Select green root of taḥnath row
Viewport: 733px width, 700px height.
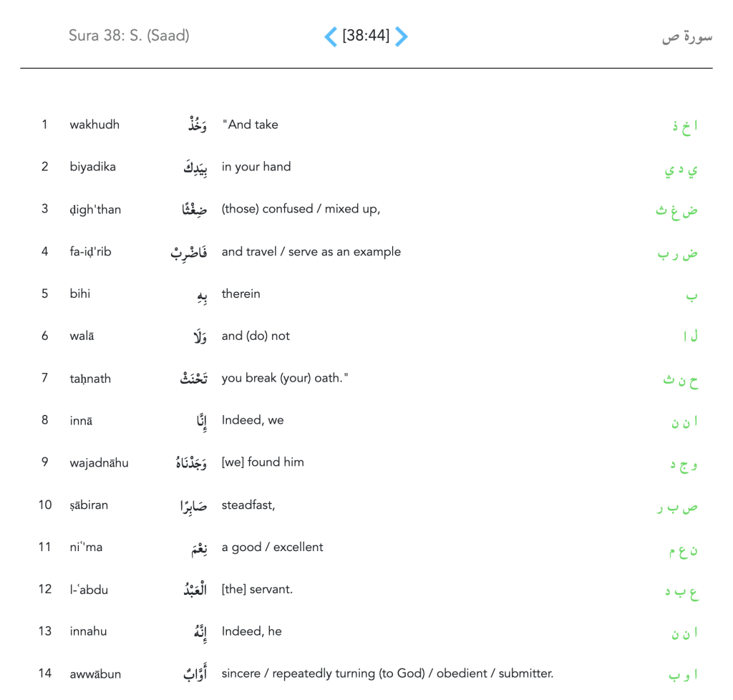pos(680,380)
